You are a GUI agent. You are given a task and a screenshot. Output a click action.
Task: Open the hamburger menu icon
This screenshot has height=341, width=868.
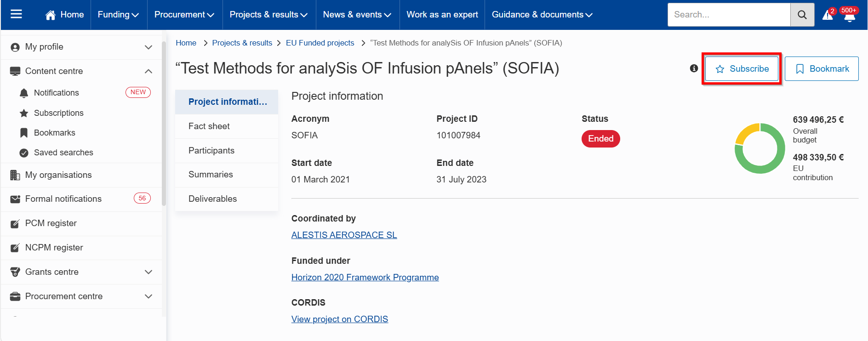(16, 14)
